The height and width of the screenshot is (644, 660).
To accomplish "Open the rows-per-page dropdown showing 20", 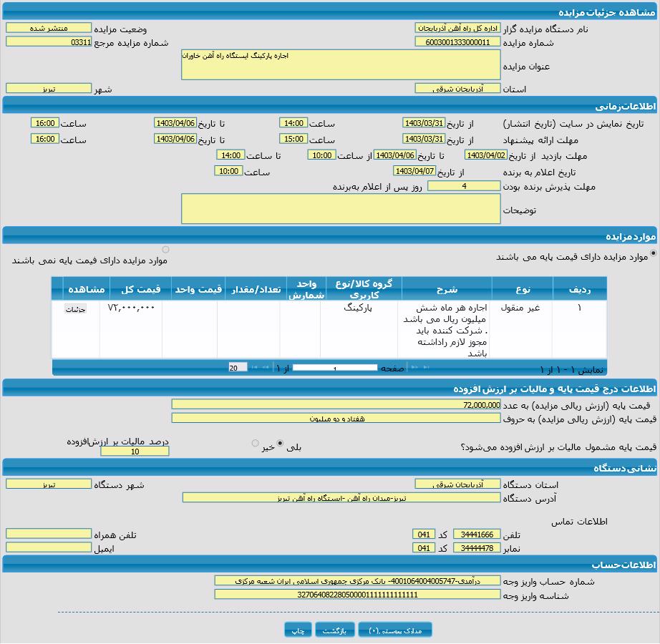I will (238, 368).
